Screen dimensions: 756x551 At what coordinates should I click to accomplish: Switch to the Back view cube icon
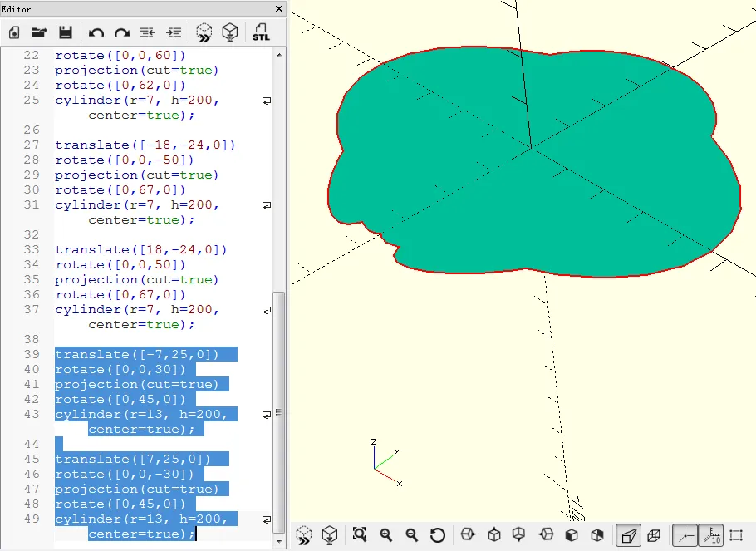click(x=597, y=535)
